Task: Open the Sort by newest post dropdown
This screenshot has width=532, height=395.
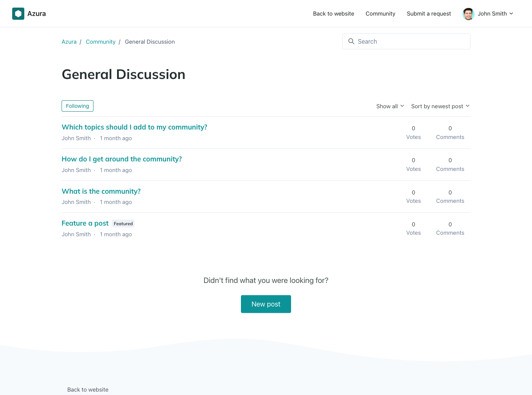Action: (440, 106)
